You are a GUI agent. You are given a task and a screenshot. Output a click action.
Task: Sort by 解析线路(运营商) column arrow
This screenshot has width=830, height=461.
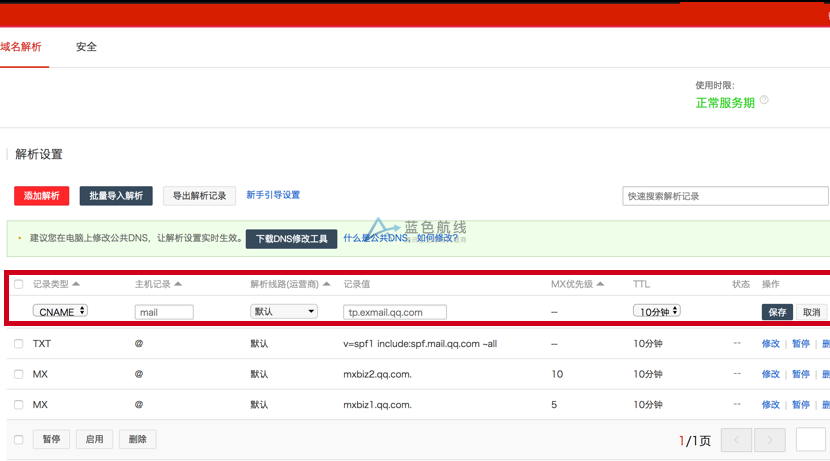pos(327,285)
